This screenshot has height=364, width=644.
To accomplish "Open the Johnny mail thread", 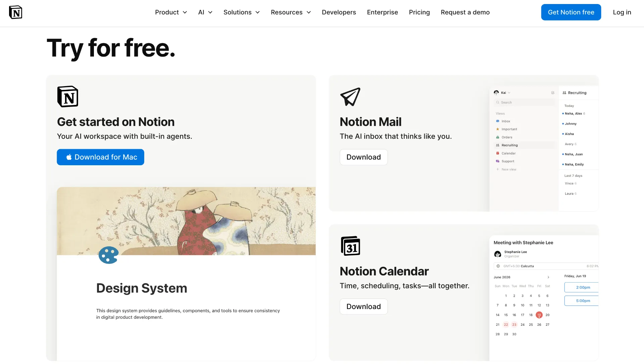I will pyautogui.click(x=570, y=124).
